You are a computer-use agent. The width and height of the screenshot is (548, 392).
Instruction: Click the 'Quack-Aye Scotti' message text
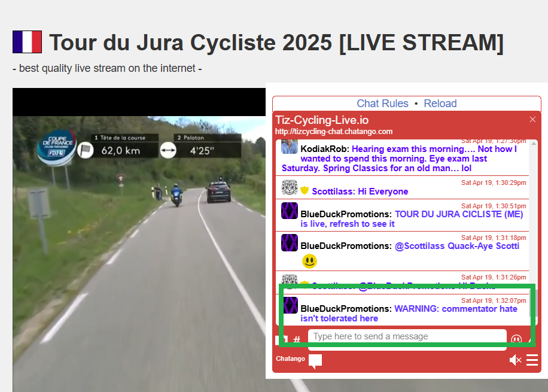click(x=483, y=246)
